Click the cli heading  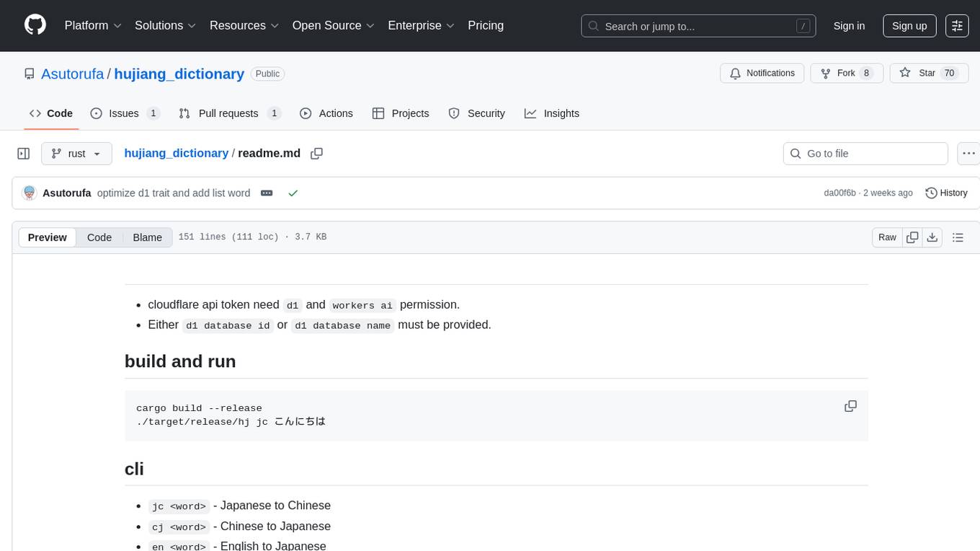tap(134, 469)
